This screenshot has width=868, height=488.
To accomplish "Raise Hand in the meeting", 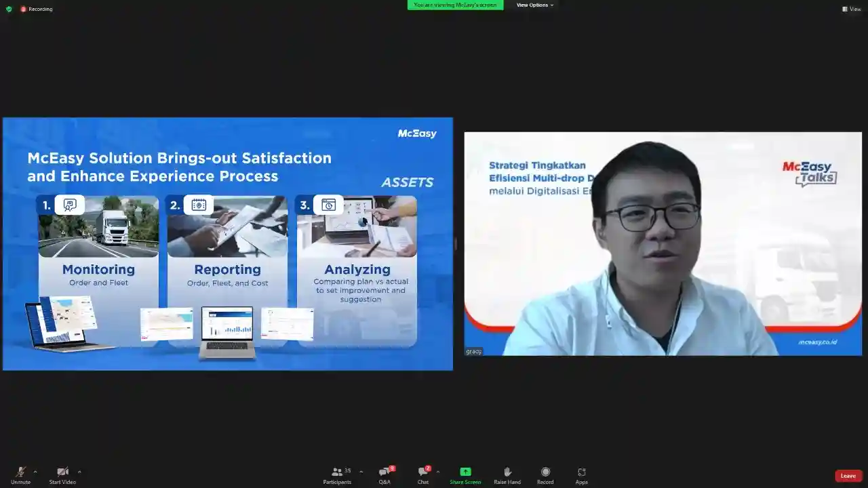I will pyautogui.click(x=507, y=475).
